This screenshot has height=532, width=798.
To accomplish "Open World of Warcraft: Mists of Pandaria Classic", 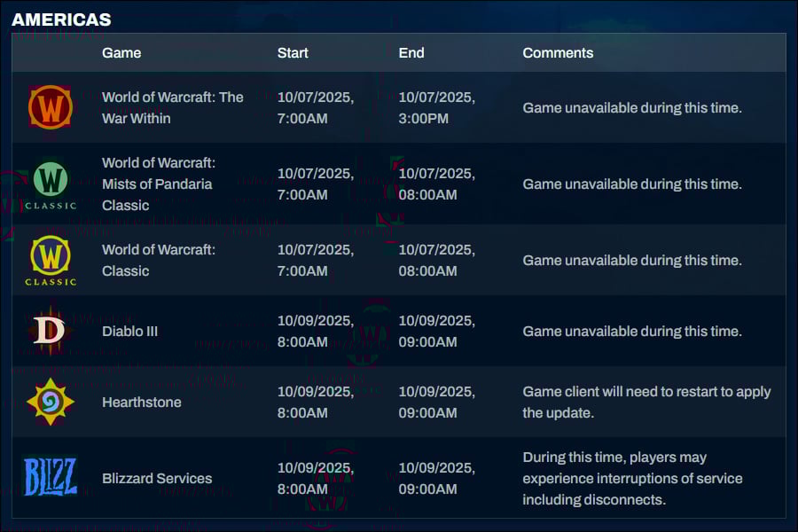I will [x=159, y=184].
